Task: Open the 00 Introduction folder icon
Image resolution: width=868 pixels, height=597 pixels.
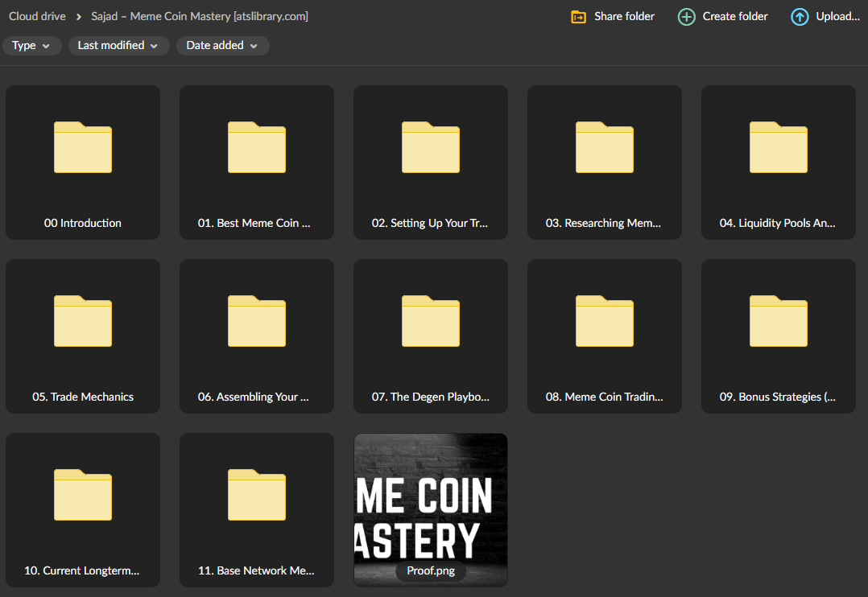Action: (82, 149)
